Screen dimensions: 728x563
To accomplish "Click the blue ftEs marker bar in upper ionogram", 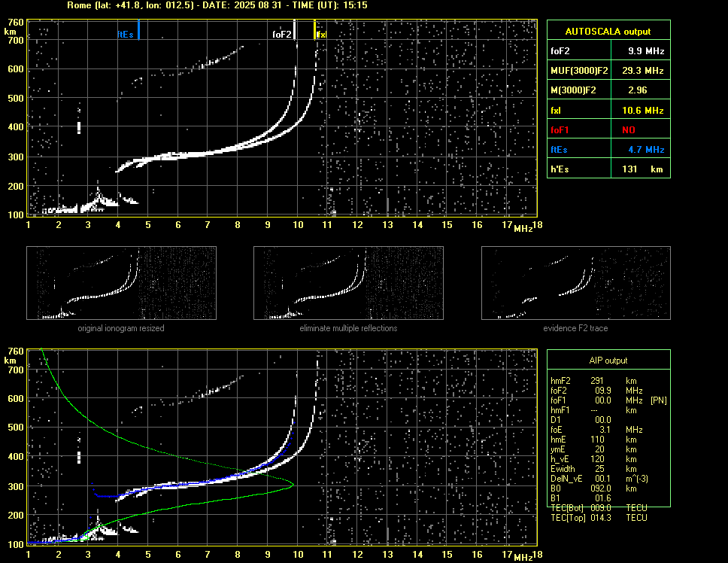I will coord(138,29).
